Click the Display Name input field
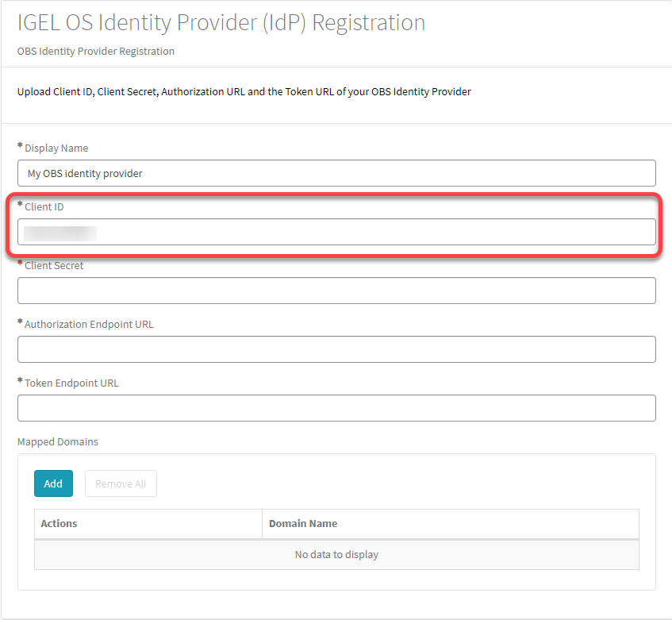The width and height of the screenshot is (672, 620). [x=336, y=173]
